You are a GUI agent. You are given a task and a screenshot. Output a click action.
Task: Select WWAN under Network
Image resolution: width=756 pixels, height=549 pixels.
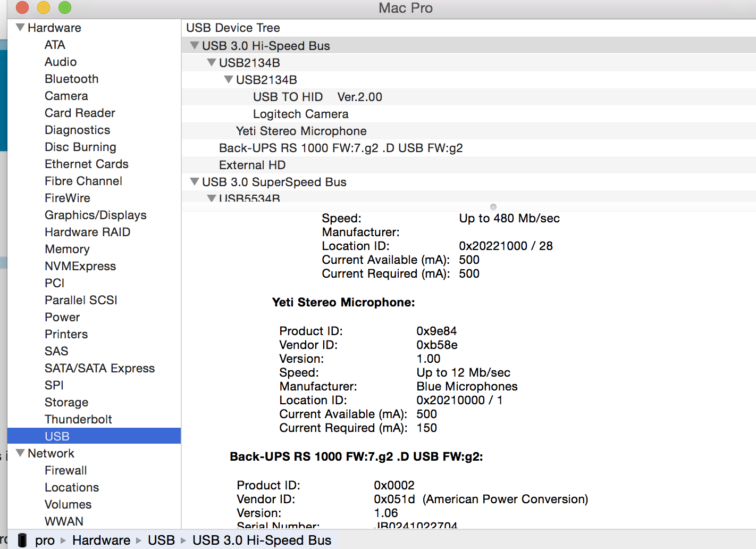pyautogui.click(x=64, y=521)
